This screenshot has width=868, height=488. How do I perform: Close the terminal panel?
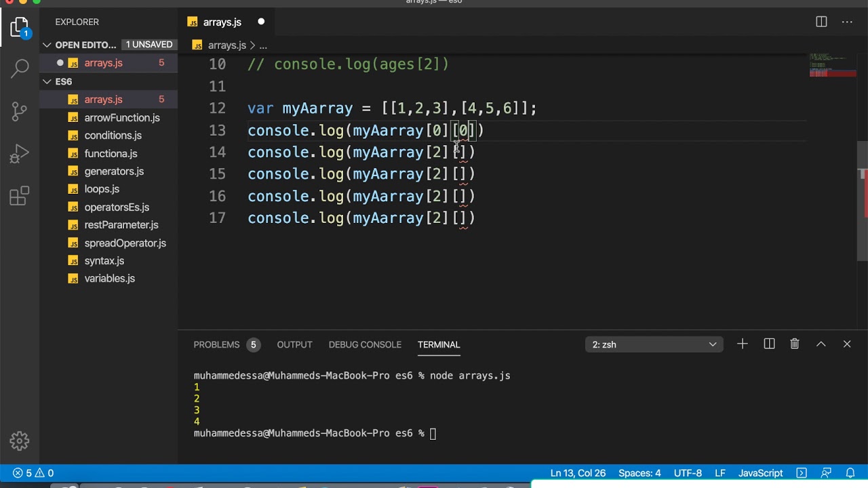click(847, 344)
